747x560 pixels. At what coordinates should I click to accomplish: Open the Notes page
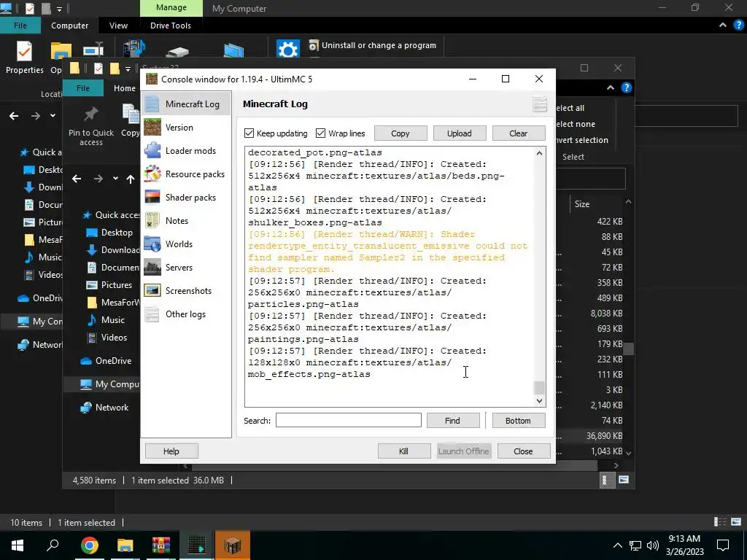pos(186,220)
